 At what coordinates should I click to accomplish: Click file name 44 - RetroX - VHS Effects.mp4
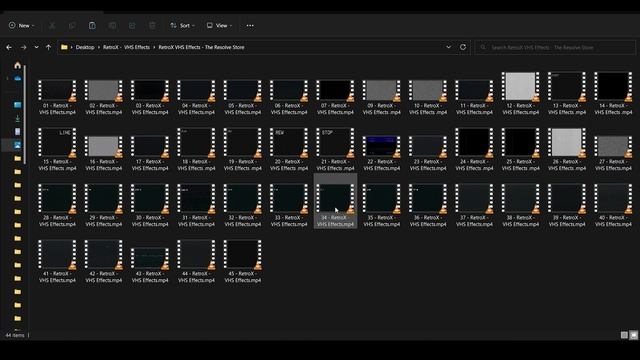196,277
